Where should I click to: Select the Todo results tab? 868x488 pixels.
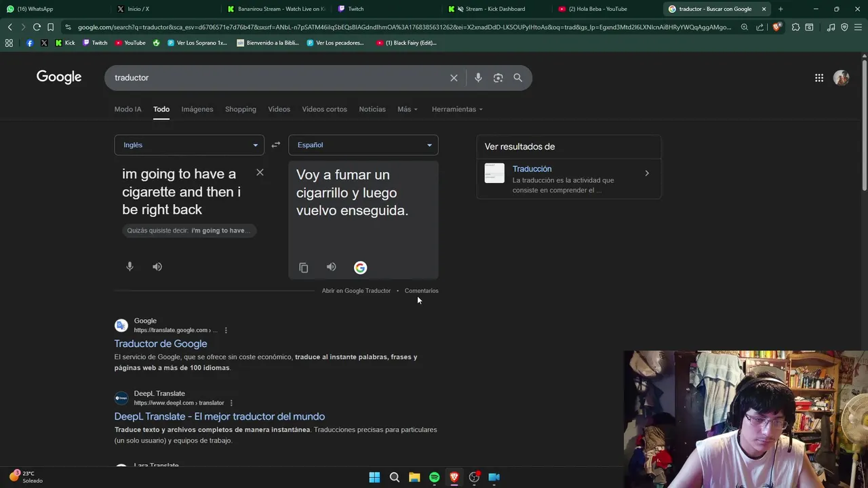point(161,109)
